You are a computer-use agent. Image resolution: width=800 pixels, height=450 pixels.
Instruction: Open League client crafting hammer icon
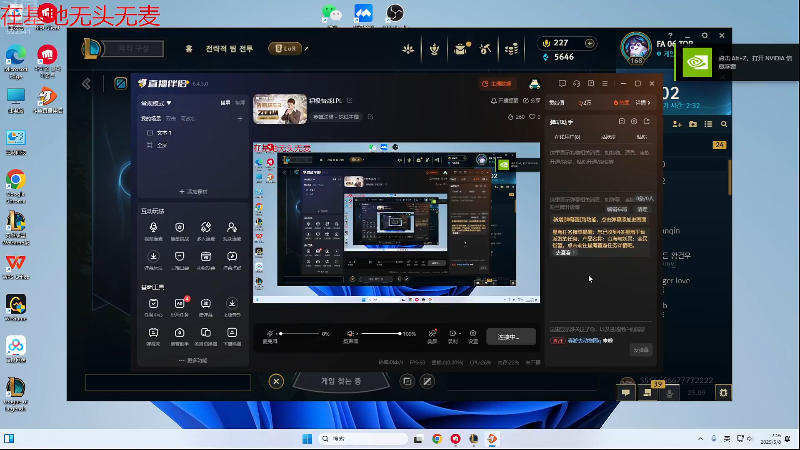tap(485, 49)
